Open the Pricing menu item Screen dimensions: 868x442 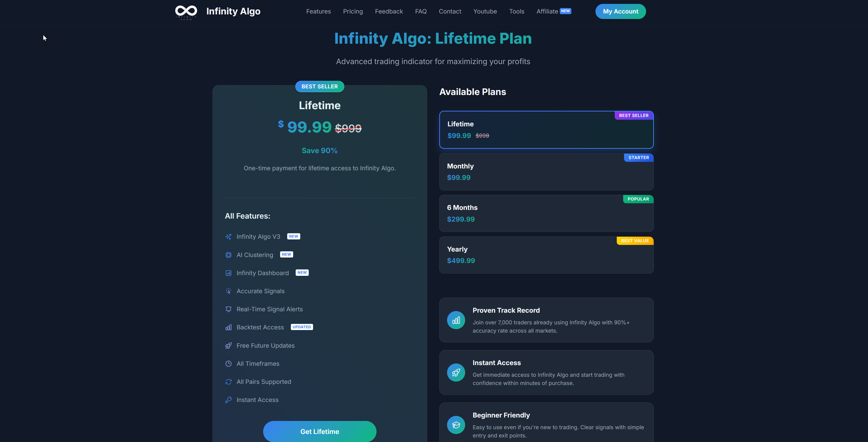tap(353, 11)
